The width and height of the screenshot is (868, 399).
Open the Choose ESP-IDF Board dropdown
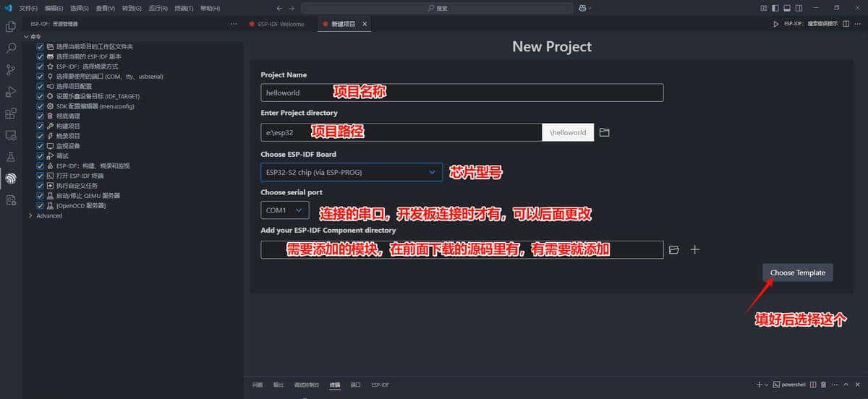tap(352, 172)
